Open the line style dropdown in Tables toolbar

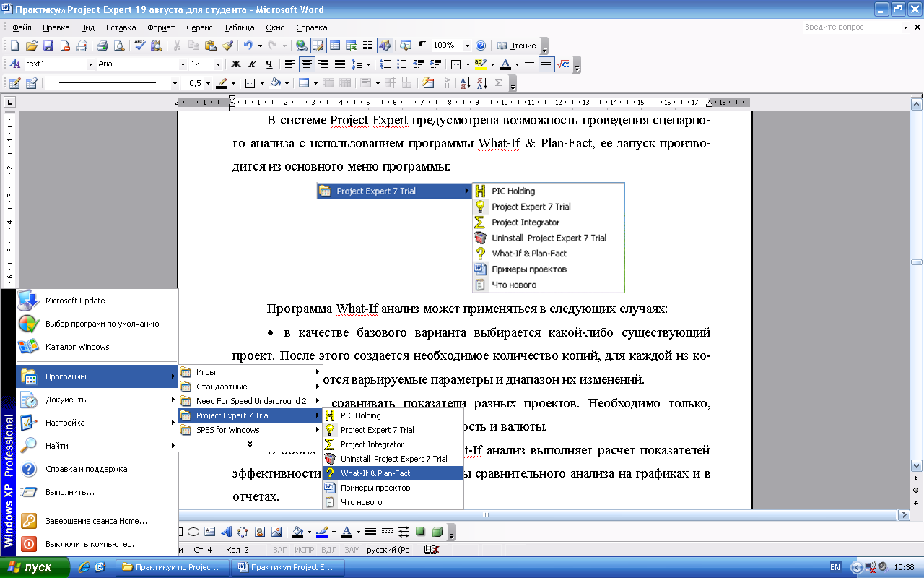click(x=175, y=83)
